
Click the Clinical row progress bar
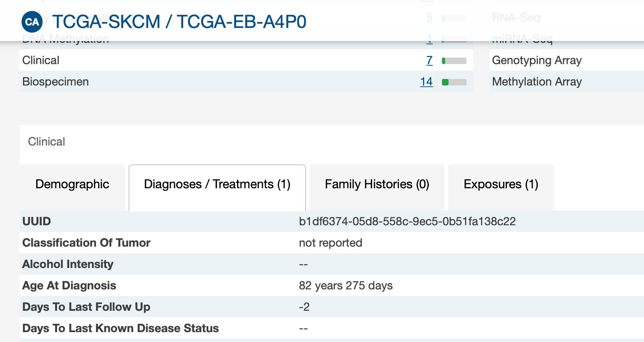coord(454,61)
